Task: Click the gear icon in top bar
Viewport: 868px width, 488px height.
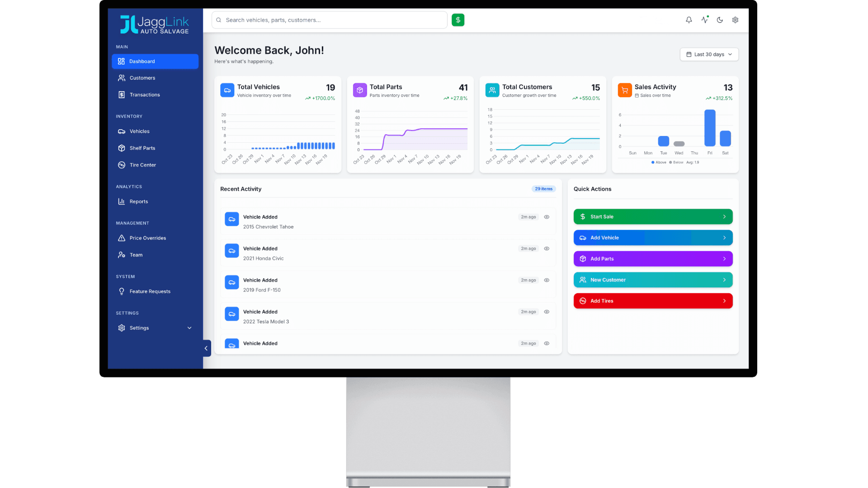Action: click(x=735, y=20)
